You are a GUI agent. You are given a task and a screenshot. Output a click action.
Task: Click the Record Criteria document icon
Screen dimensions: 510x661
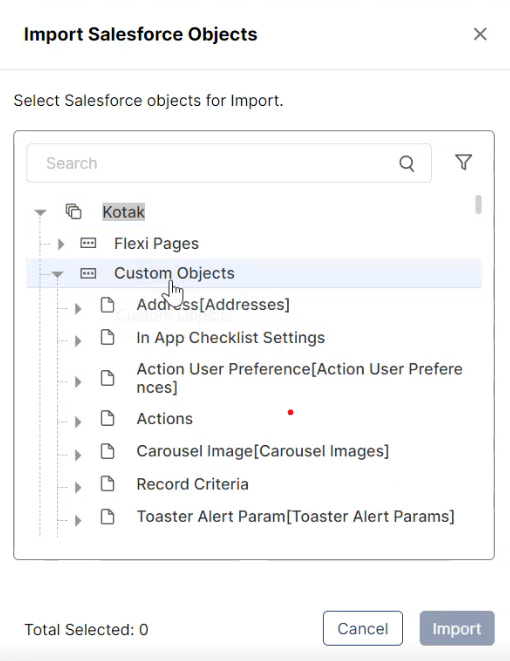107,484
